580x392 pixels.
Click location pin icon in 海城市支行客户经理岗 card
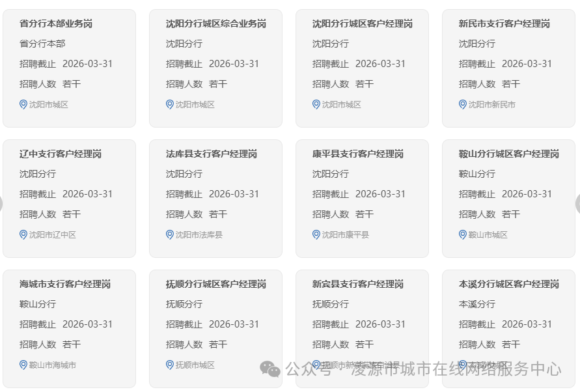coord(23,365)
